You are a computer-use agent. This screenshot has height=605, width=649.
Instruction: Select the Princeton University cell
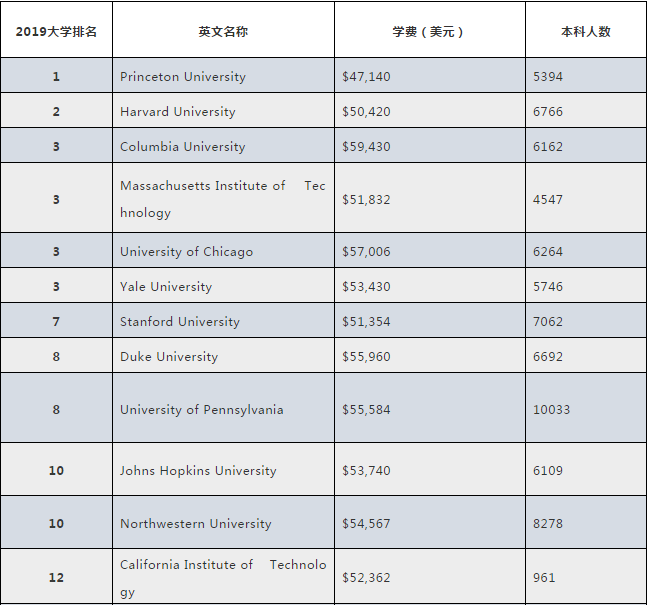pyautogui.click(x=183, y=76)
